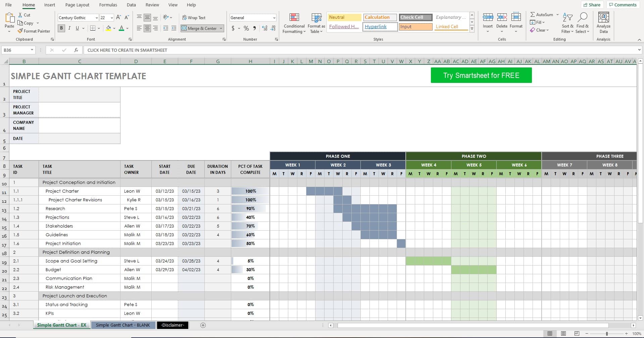The width and height of the screenshot is (644, 338).
Task: Click the Insert Function fx icon
Action: tap(76, 50)
